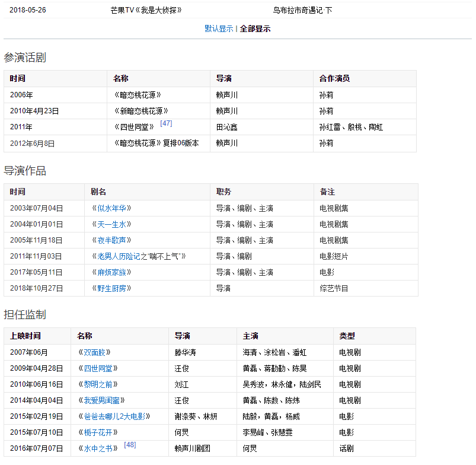Click the 夜半歌声 title link
The image size is (476, 465).
tap(111, 240)
